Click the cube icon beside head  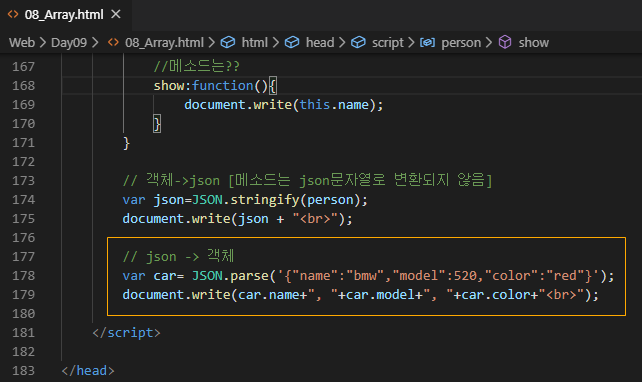tap(292, 43)
